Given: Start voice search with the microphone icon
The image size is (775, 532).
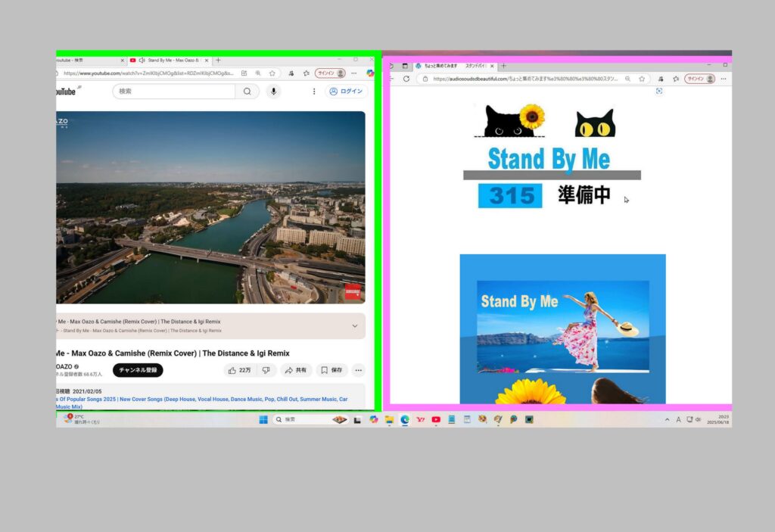Looking at the screenshot, I should click(273, 92).
